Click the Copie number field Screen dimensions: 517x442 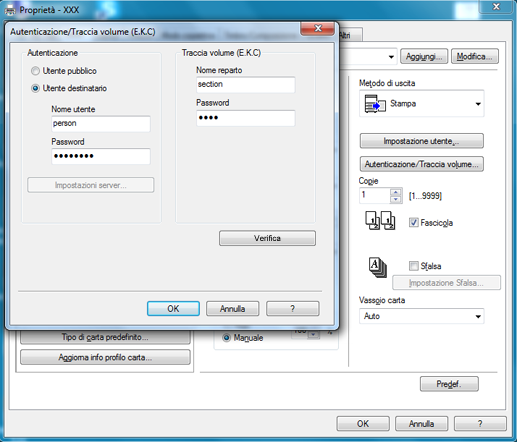(x=375, y=195)
